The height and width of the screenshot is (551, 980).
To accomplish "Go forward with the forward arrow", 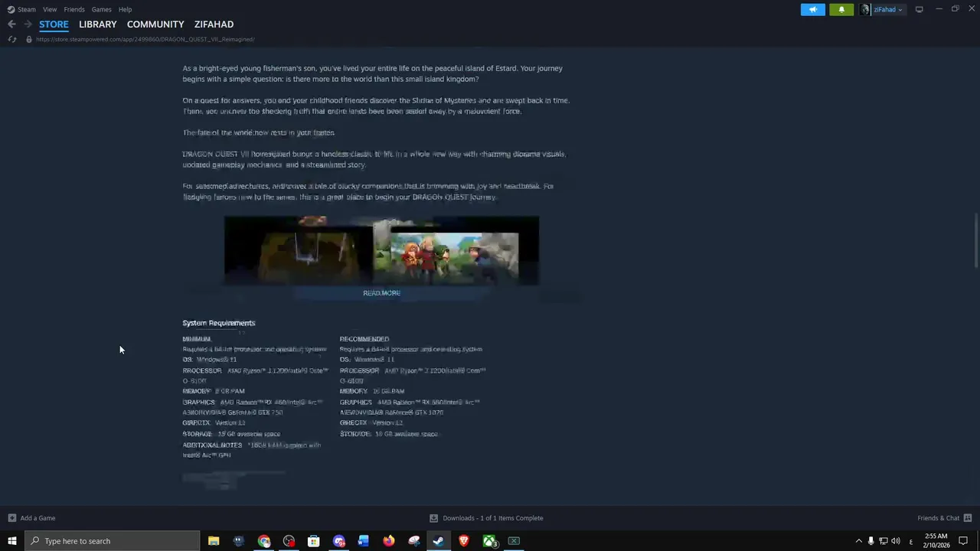I will [28, 24].
